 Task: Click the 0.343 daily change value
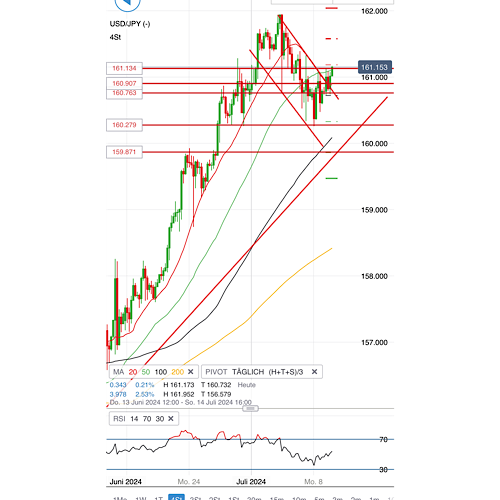coord(118,385)
